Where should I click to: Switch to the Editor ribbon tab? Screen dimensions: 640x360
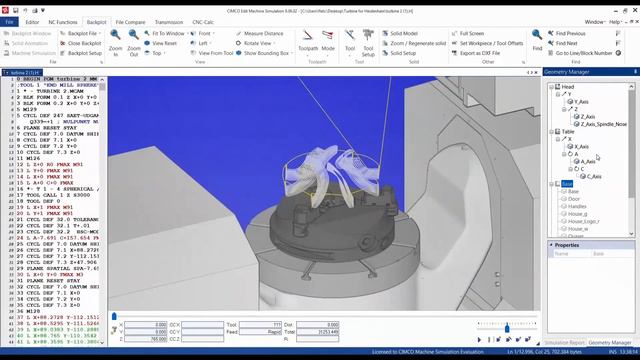click(32, 22)
